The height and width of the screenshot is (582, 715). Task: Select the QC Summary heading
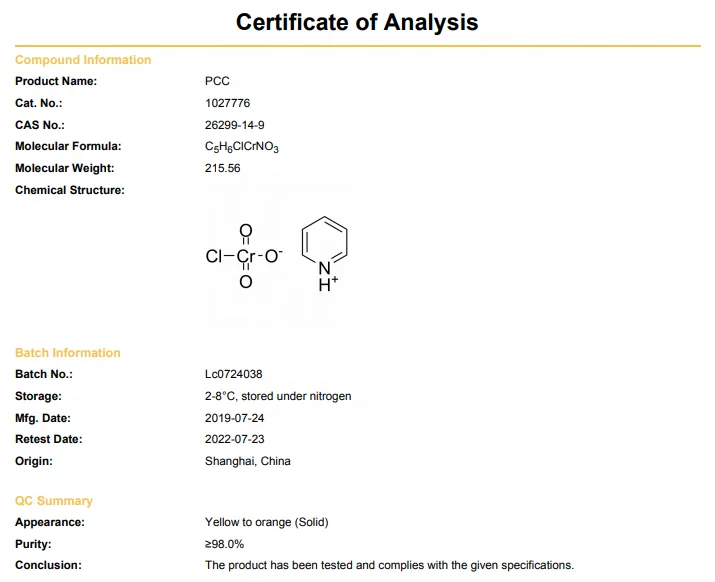[x=54, y=501]
